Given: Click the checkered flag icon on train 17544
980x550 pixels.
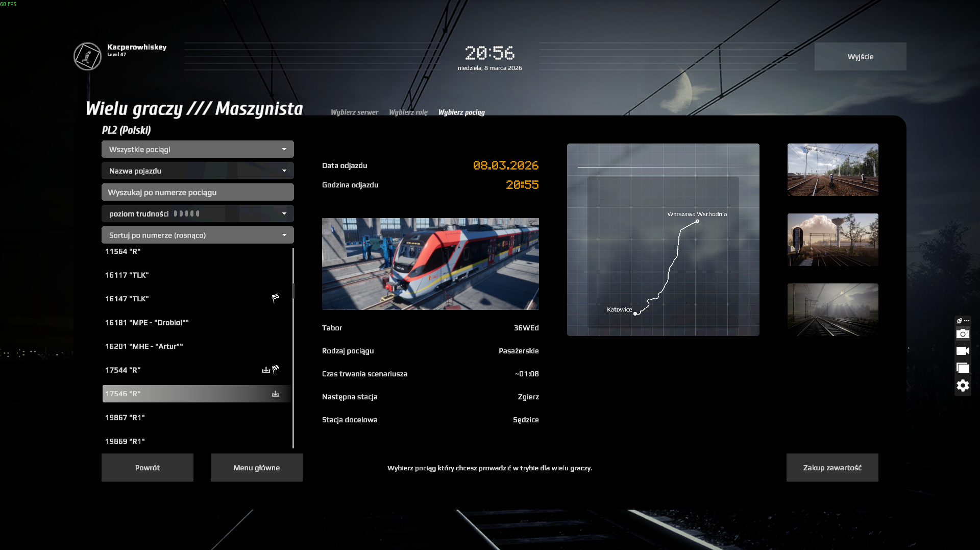Looking at the screenshot, I should [x=276, y=369].
